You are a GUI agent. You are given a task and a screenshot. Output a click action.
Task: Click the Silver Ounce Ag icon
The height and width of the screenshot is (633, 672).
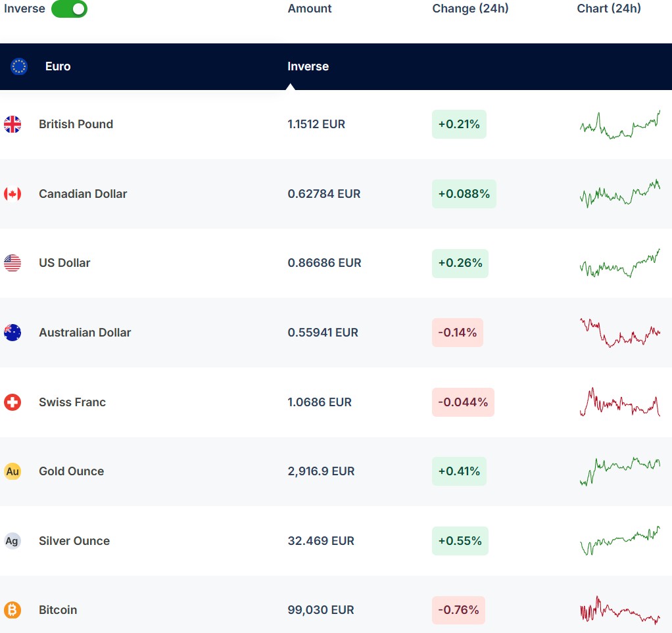[12, 541]
